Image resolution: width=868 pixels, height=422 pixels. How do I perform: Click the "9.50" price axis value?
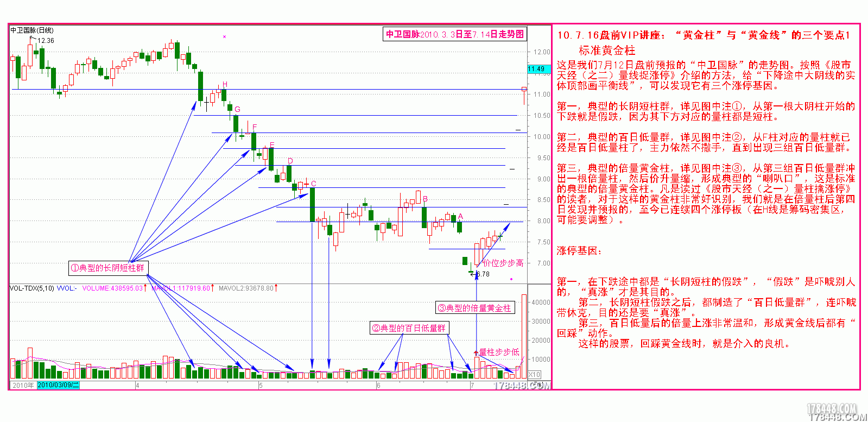(543, 158)
